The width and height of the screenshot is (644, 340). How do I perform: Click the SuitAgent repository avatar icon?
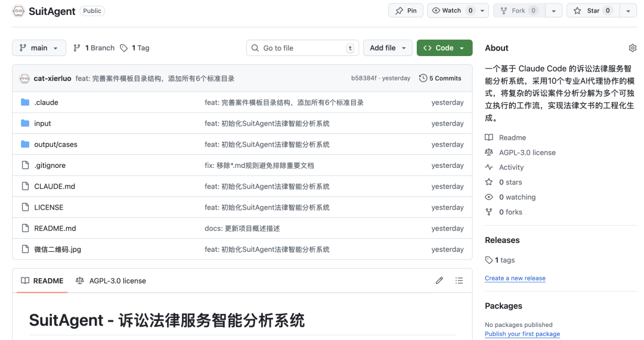[x=18, y=11]
